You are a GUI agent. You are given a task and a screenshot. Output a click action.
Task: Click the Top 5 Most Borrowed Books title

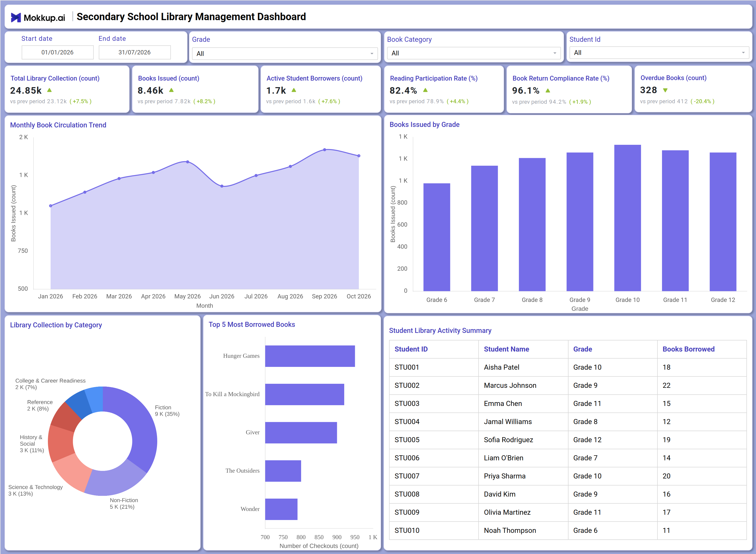[252, 324]
